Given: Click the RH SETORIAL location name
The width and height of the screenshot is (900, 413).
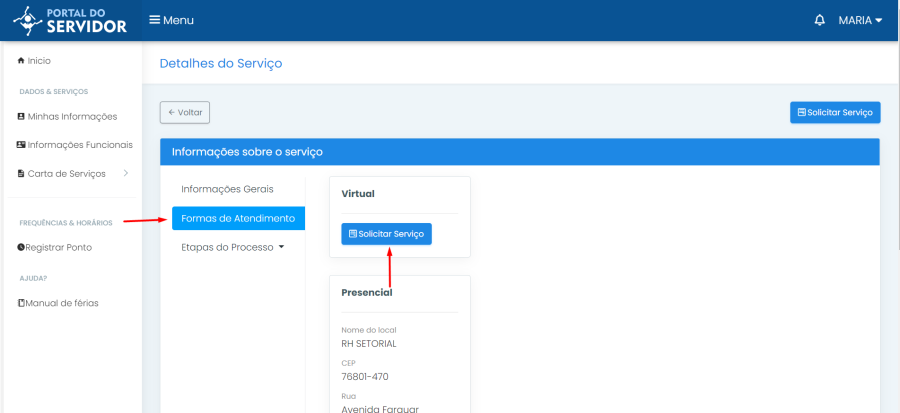Looking at the screenshot, I should click(x=369, y=344).
